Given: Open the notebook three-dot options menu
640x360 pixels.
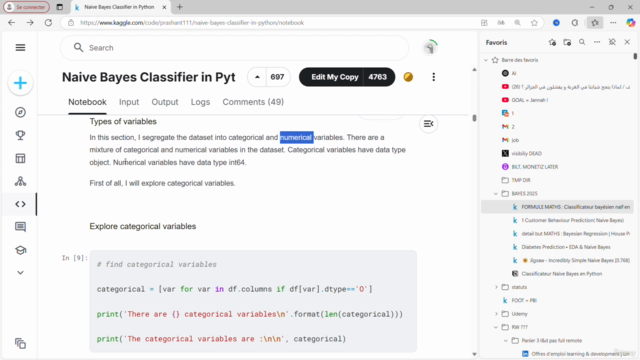Looking at the screenshot, I should click(433, 77).
